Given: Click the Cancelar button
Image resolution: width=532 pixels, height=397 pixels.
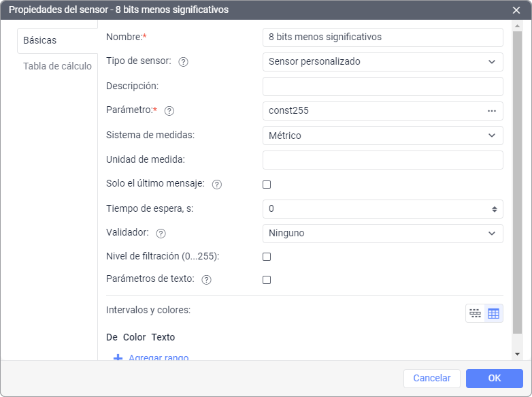Looking at the screenshot, I should coord(431,379).
